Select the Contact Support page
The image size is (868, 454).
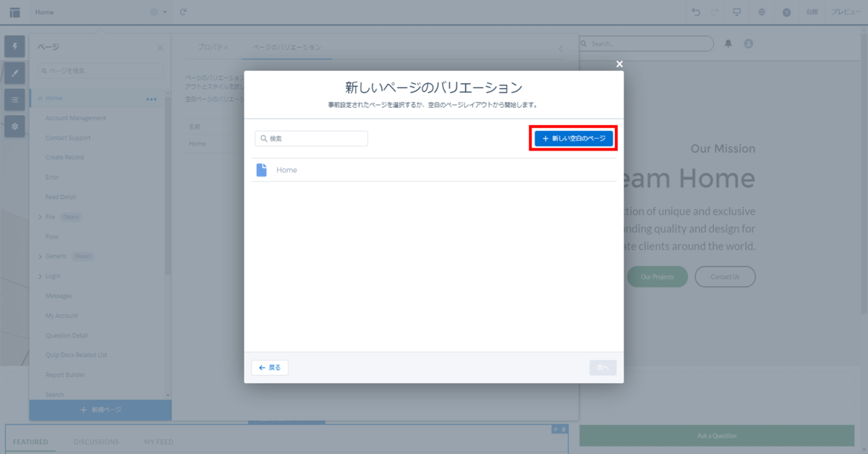(x=68, y=138)
